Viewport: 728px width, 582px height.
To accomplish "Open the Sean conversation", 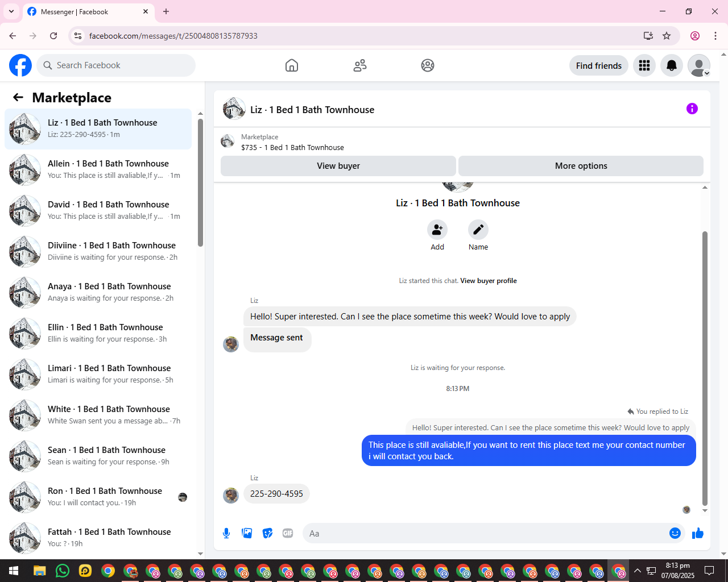I will coord(98,456).
